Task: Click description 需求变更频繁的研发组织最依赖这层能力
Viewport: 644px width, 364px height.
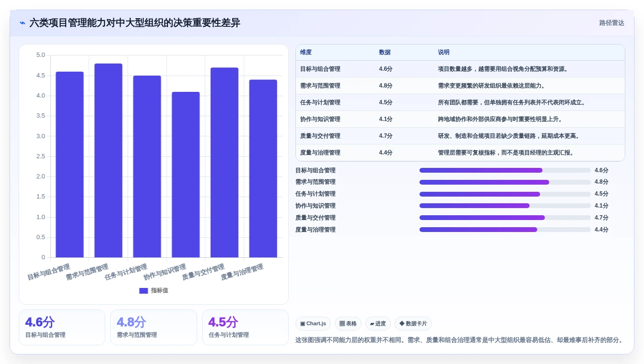Action: (x=491, y=86)
